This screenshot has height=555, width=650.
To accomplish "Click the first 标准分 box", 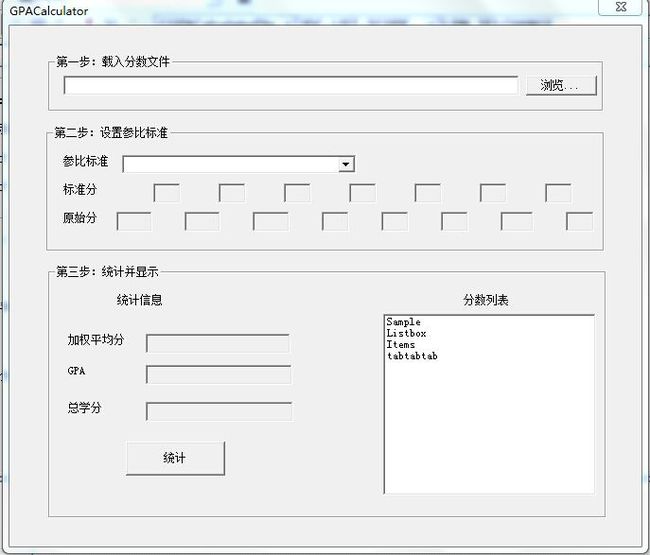I will coord(166,193).
